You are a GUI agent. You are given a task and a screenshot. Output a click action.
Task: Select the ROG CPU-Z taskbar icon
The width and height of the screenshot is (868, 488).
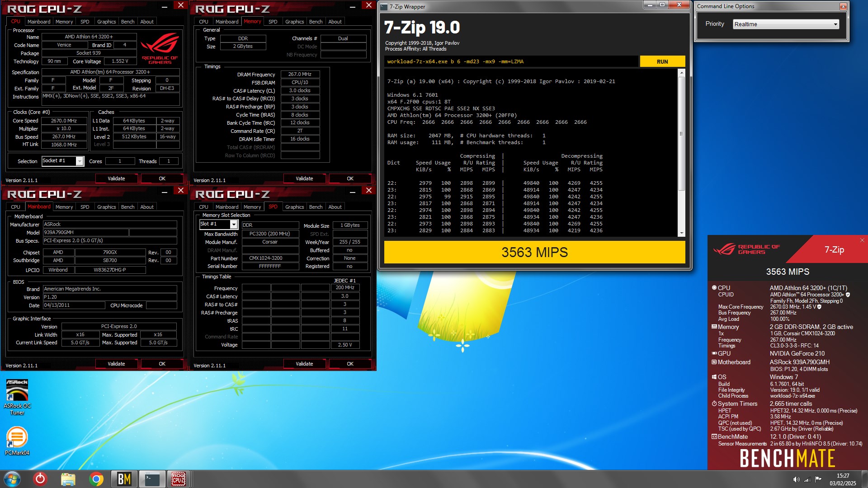(178, 479)
